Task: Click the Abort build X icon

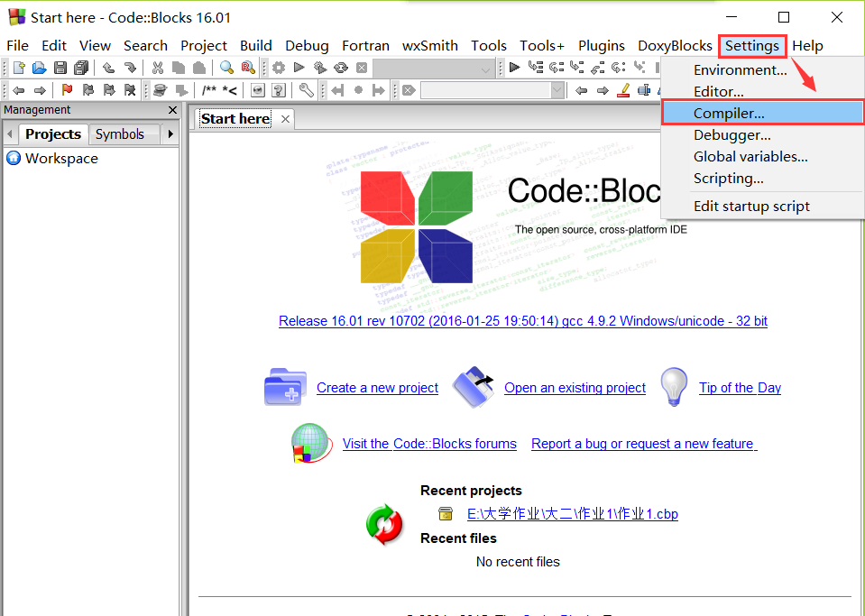Action: (x=362, y=68)
